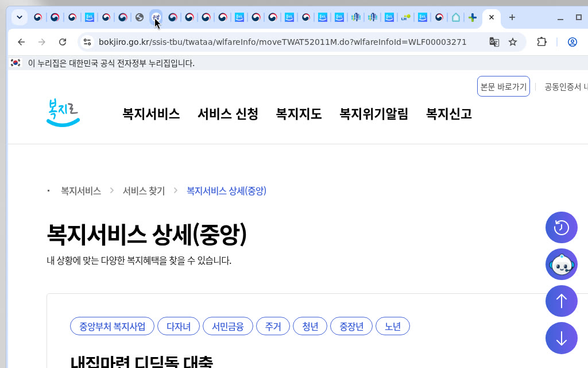Click the official e-government site notice text
588x368 pixels.
[111, 63]
